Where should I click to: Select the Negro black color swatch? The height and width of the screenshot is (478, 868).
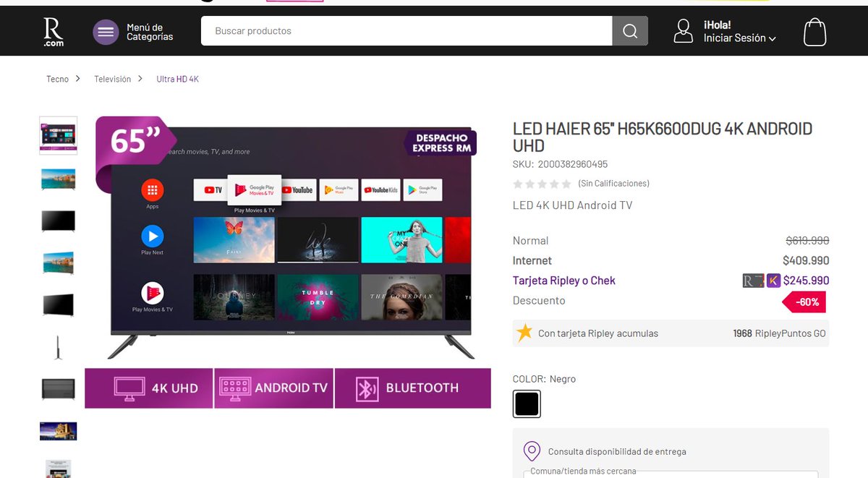point(527,404)
